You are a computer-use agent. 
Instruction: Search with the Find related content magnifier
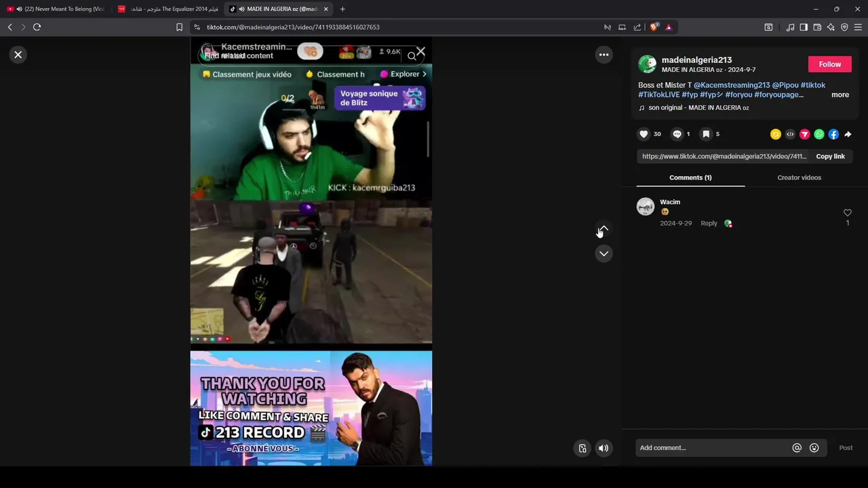pos(412,56)
